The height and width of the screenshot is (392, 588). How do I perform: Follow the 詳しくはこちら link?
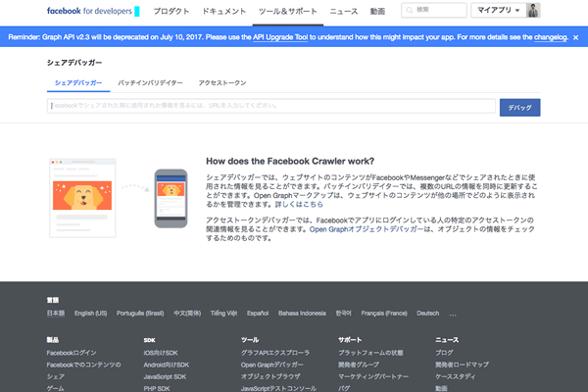point(299,205)
